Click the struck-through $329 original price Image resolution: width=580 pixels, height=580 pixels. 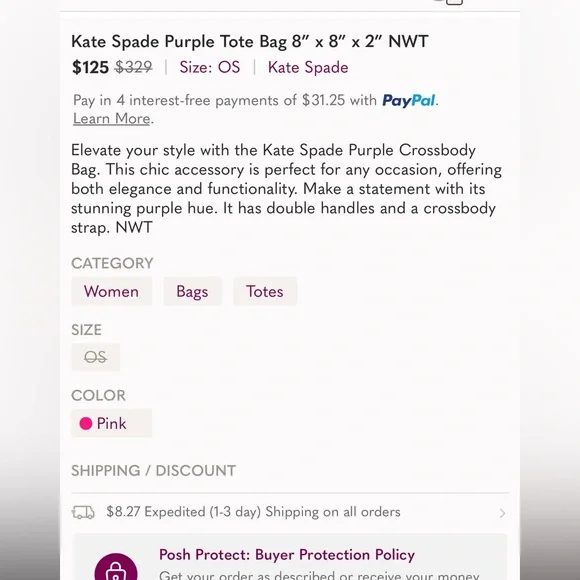tap(134, 67)
